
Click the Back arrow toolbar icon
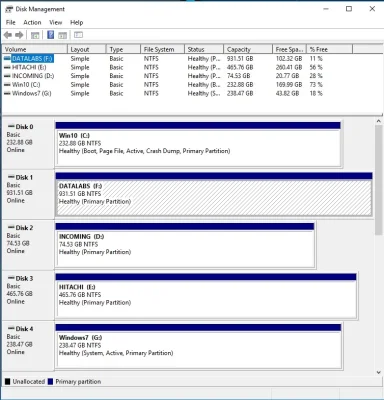pos(8,35)
